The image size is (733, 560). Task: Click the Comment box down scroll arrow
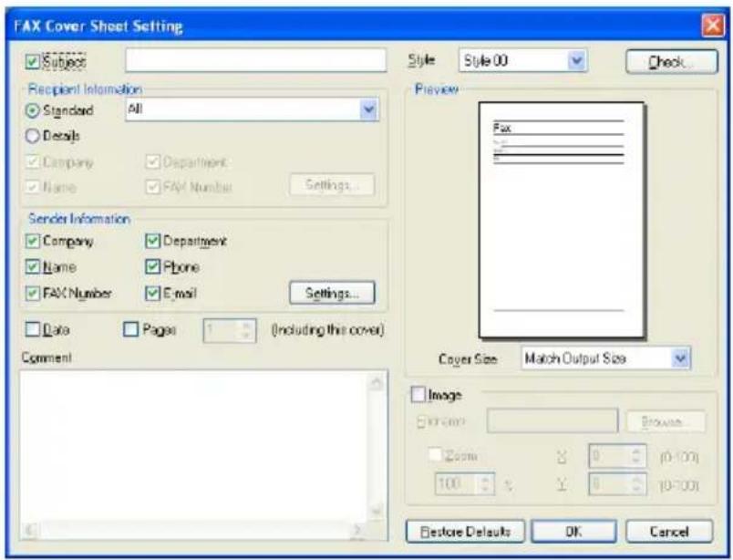point(377,511)
